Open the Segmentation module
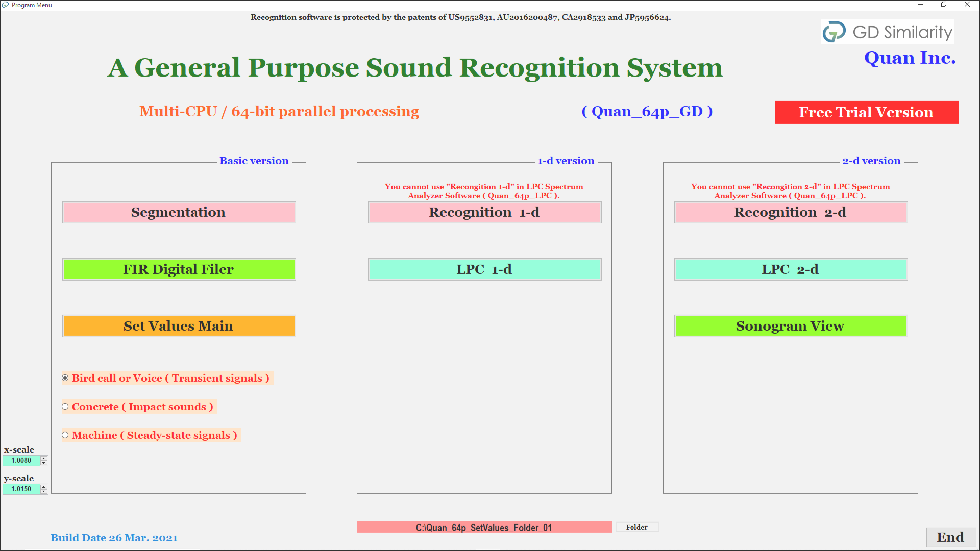Screen dimensions: 980x551 [x=179, y=212]
